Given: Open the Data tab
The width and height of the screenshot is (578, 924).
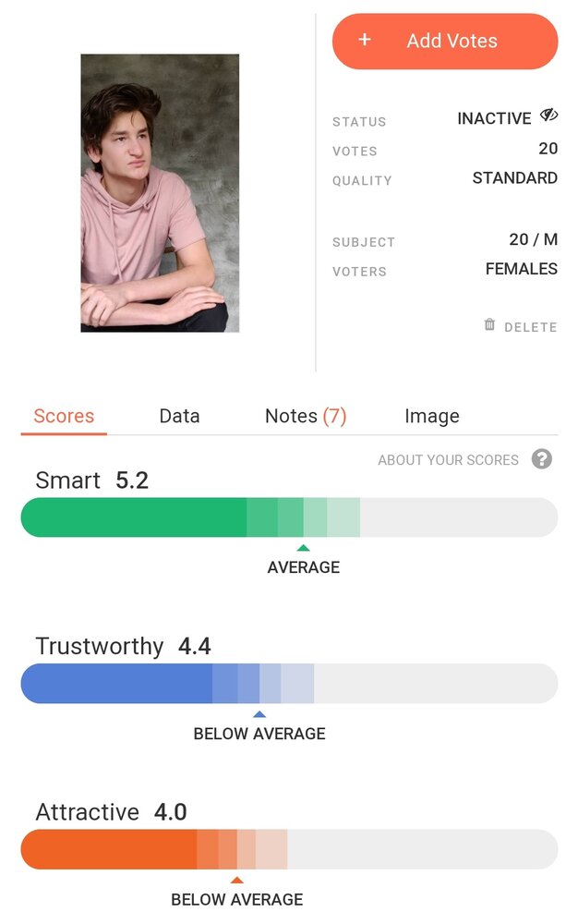Looking at the screenshot, I should (x=179, y=416).
